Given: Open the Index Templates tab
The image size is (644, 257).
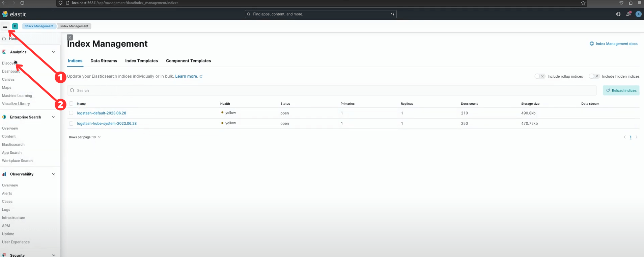Looking at the screenshot, I should point(141,61).
